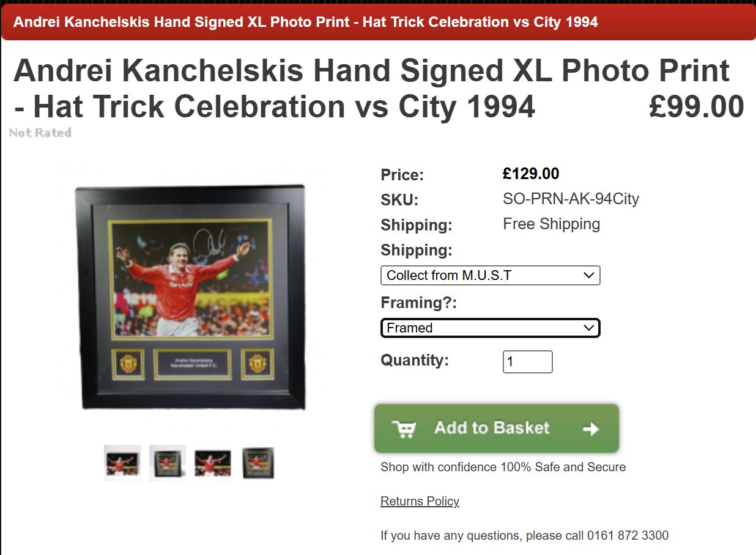Select the fourth dark framed thumbnail
The height and width of the screenshot is (555, 756).
[258, 463]
